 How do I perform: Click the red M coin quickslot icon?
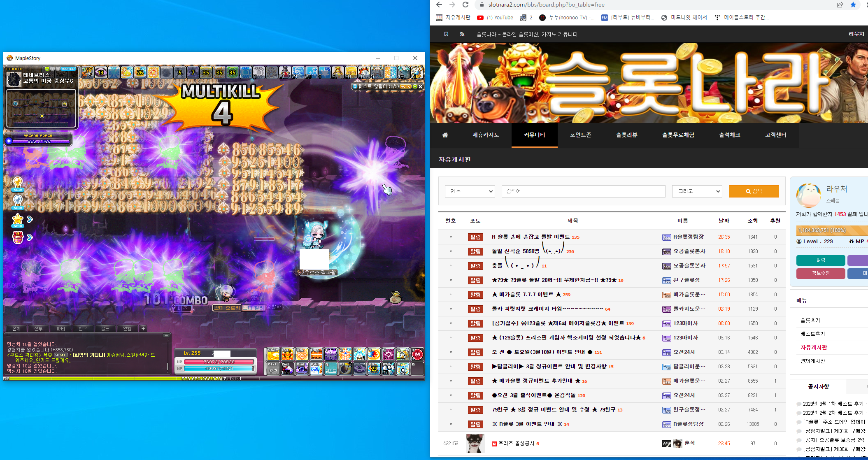[417, 354]
